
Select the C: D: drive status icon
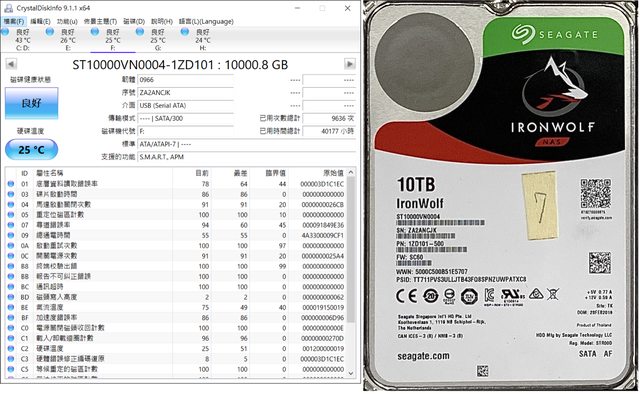(x=5, y=32)
